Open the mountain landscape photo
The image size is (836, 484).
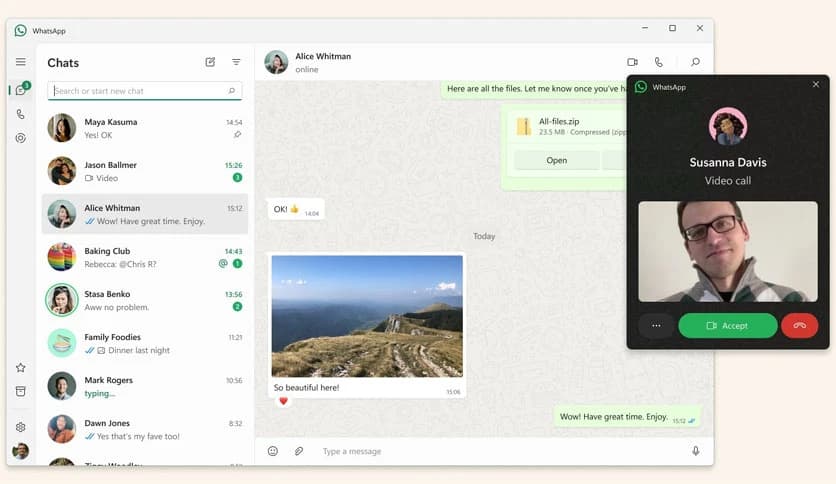[367, 316]
